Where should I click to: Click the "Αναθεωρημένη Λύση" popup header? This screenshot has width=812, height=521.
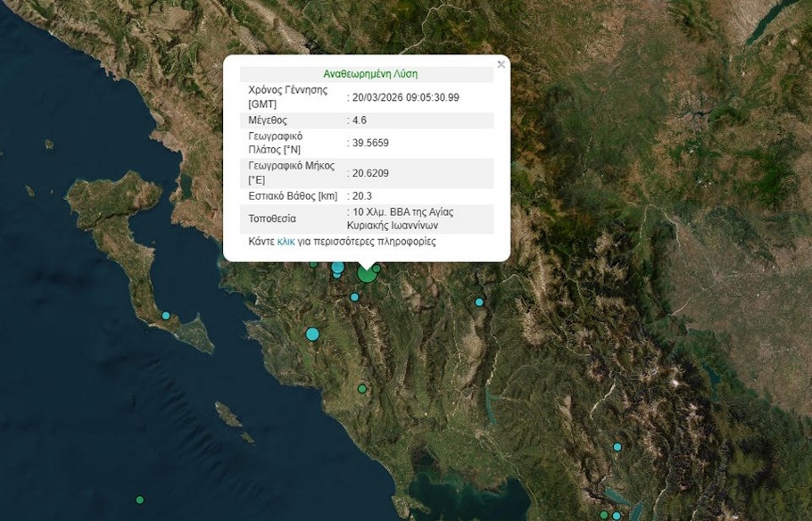369,74
